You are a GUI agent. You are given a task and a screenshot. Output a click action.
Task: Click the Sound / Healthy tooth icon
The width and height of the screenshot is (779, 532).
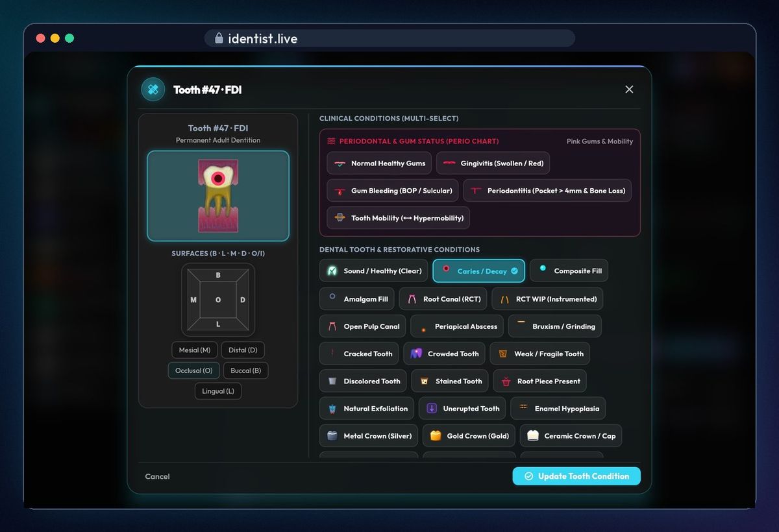point(332,271)
